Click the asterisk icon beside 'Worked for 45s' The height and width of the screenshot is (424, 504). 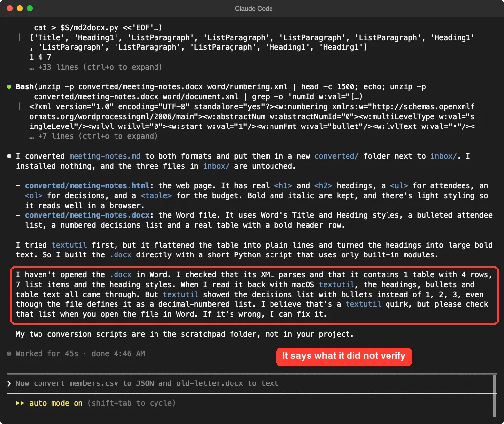click(9, 354)
